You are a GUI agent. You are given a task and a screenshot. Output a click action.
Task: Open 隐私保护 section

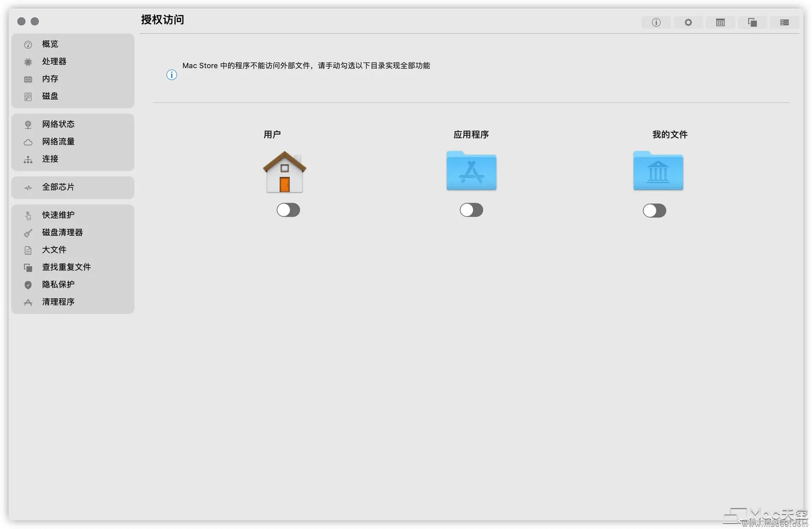(58, 284)
